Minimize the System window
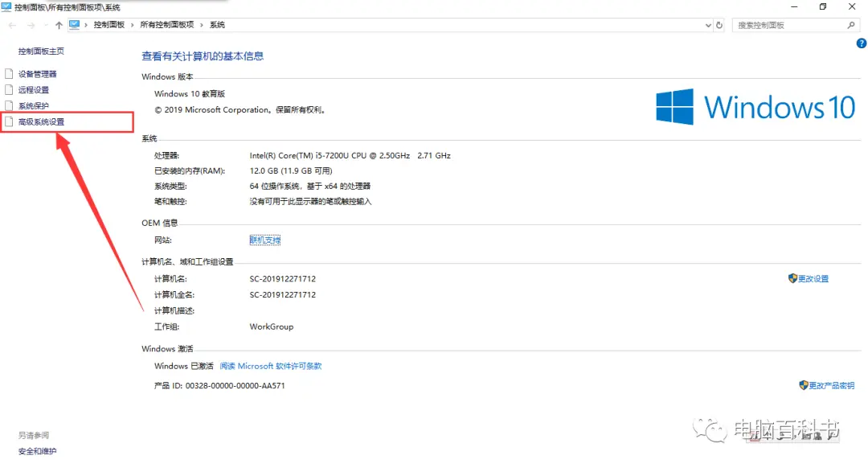 794,6
